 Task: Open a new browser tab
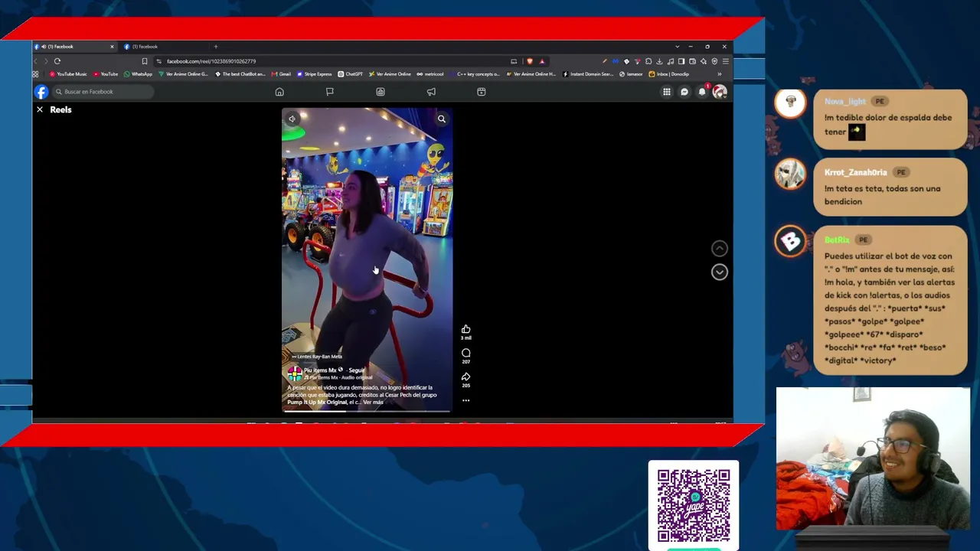pyautogui.click(x=216, y=47)
